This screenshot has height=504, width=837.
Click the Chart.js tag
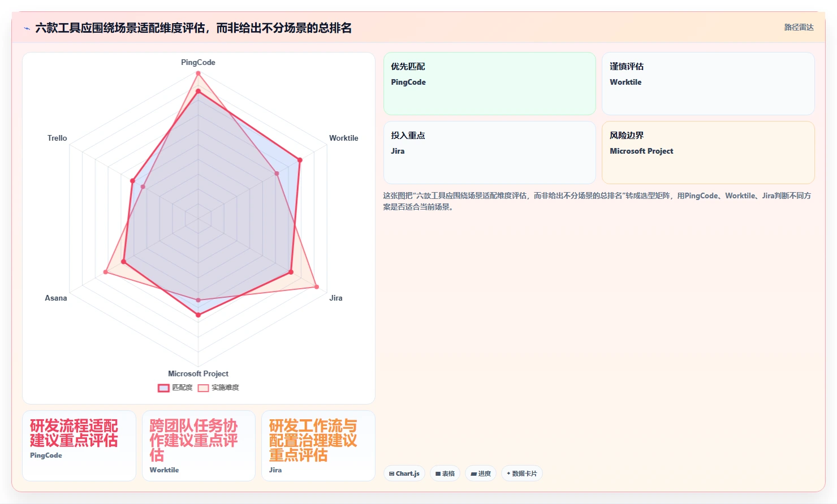pos(404,473)
